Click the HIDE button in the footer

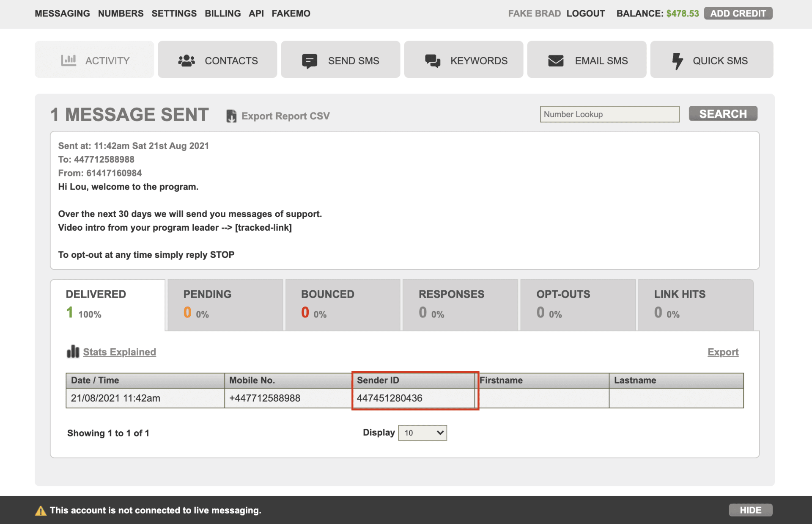pyautogui.click(x=750, y=510)
